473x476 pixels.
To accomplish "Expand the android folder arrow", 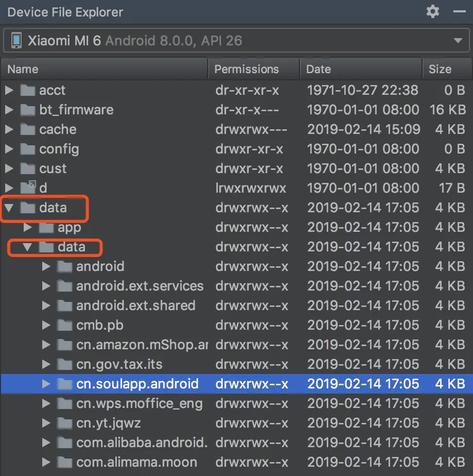I will pos(46,266).
